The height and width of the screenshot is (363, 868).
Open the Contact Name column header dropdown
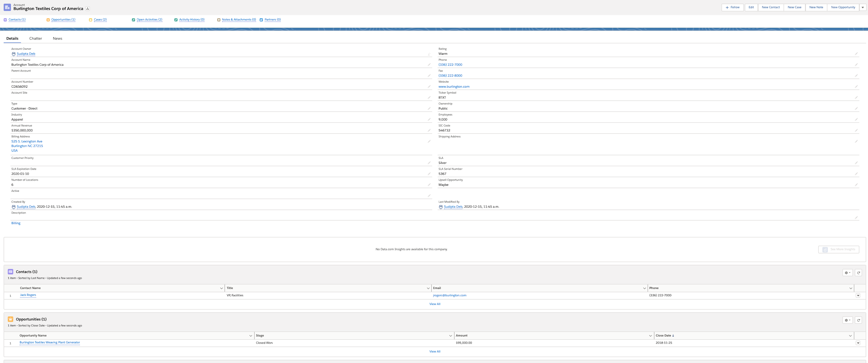coord(222,288)
